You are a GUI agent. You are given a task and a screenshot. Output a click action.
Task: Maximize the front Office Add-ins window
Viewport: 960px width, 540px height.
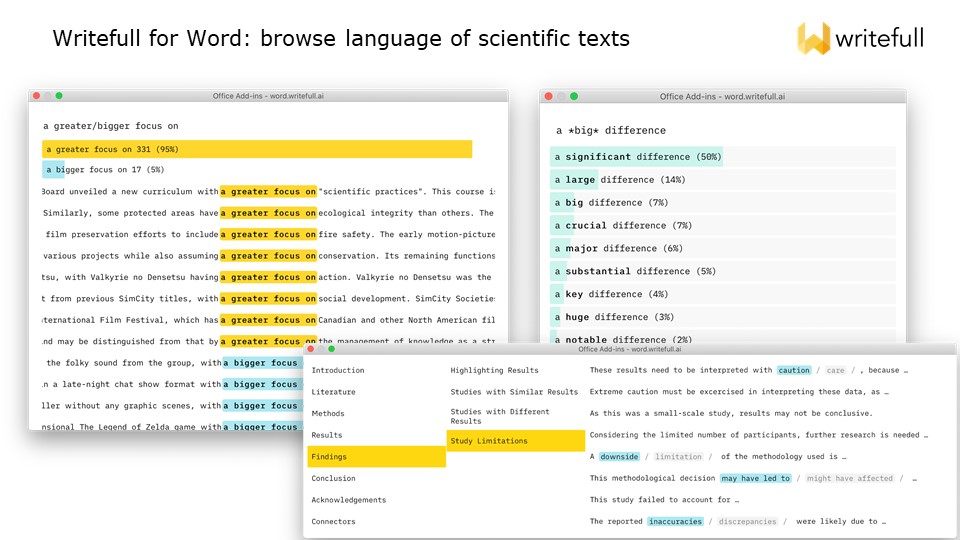[331, 349]
